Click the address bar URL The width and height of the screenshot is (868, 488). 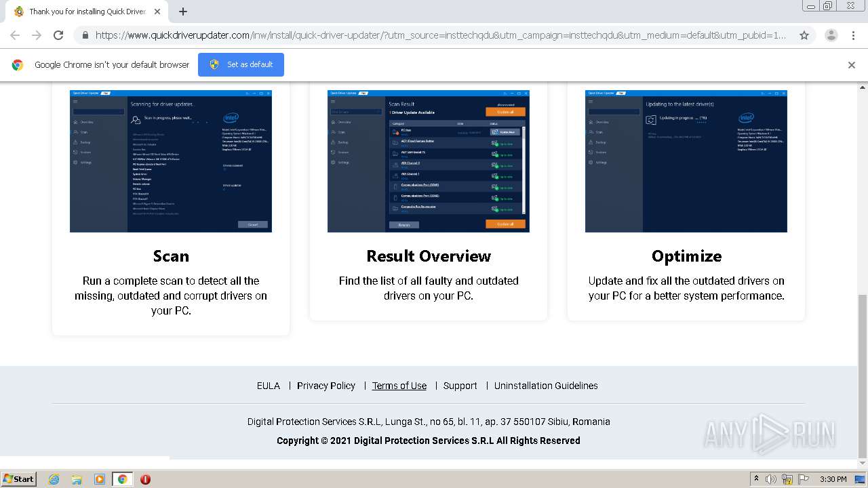441,35
